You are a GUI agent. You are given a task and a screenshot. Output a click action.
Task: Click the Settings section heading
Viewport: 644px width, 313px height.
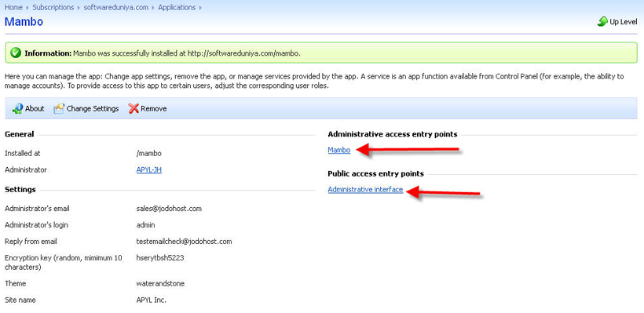coord(20,190)
